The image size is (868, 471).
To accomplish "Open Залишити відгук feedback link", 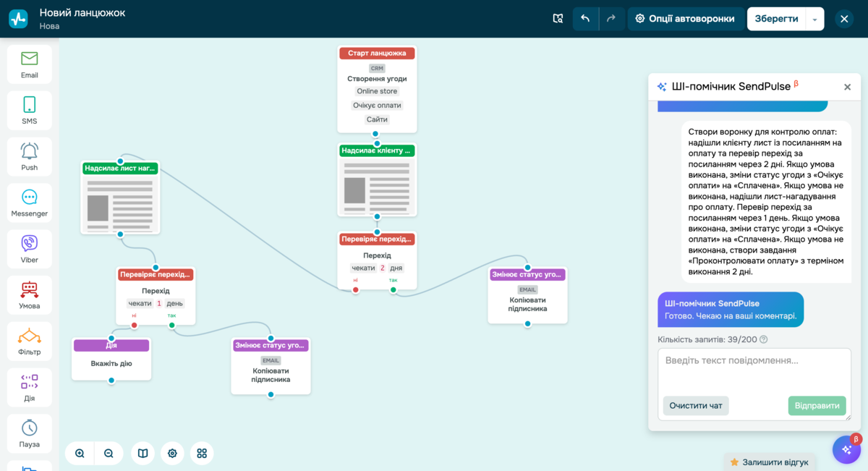I will [x=769, y=462].
